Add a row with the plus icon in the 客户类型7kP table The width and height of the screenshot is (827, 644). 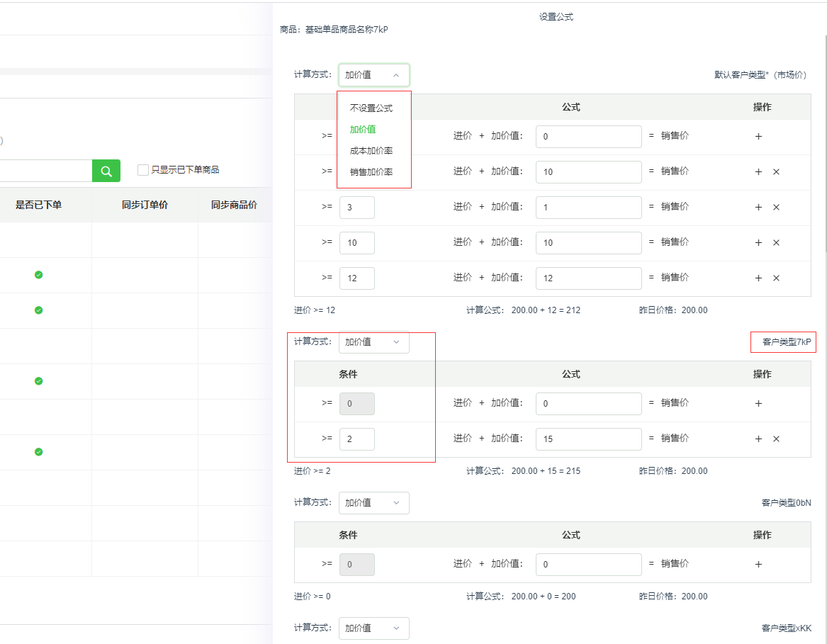click(x=758, y=403)
